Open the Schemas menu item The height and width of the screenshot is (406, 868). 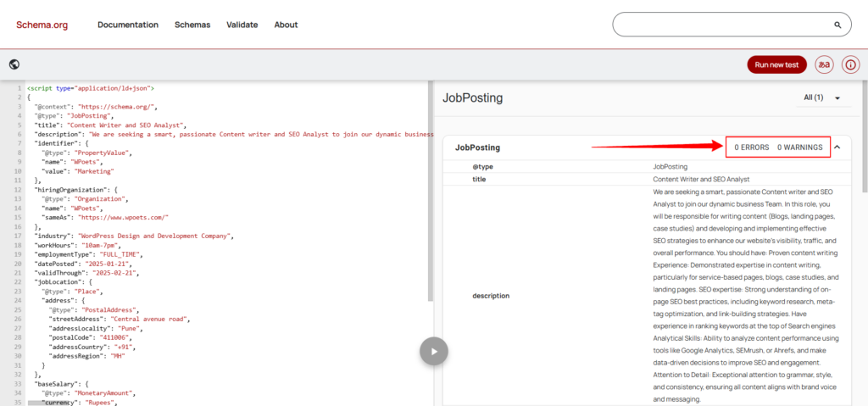click(192, 25)
